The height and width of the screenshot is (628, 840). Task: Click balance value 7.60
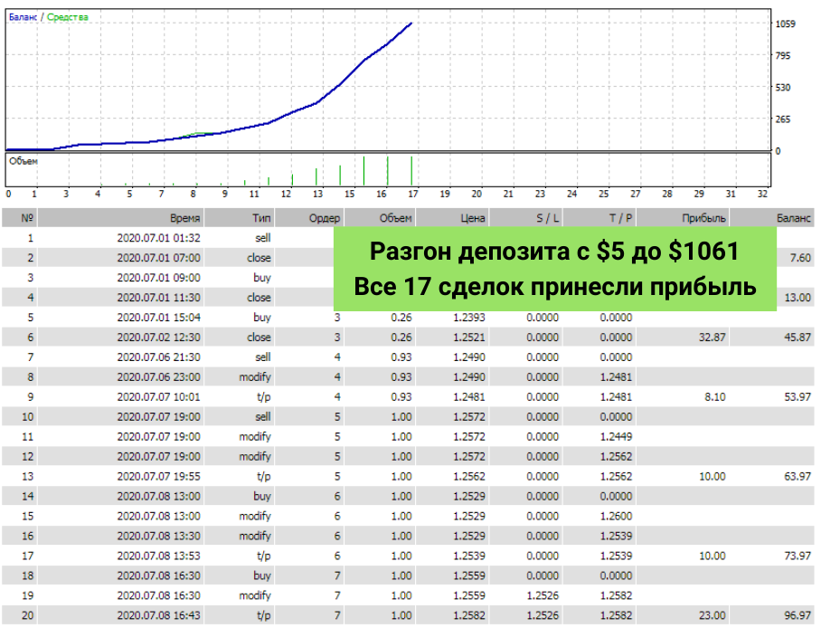[800, 257]
